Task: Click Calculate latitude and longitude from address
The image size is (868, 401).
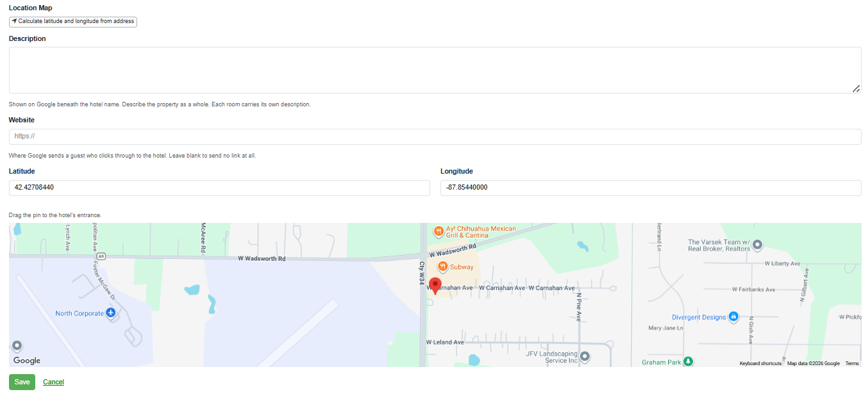Action: coord(73,21)
